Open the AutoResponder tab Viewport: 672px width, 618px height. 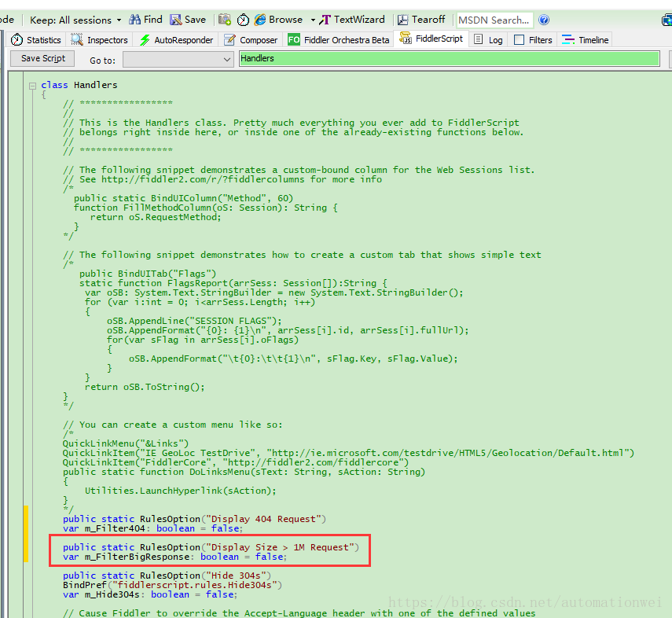point(177,40)
